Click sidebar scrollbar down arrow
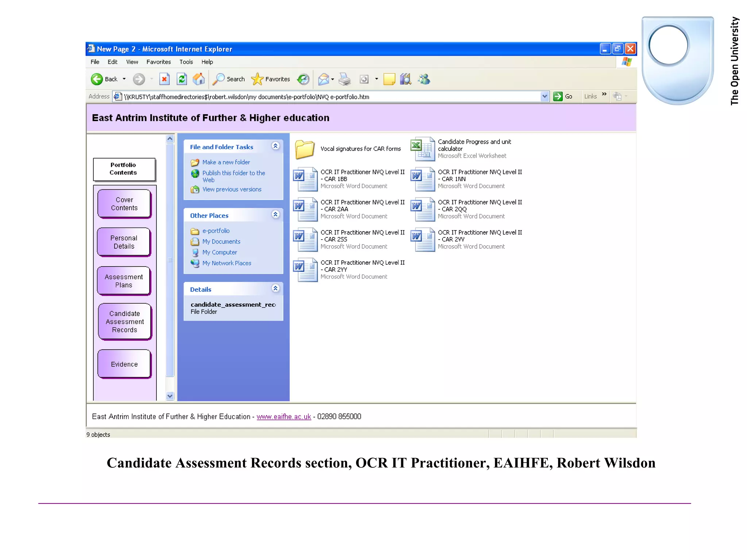Viewport: 747px width, 560px height. (170, 396)
